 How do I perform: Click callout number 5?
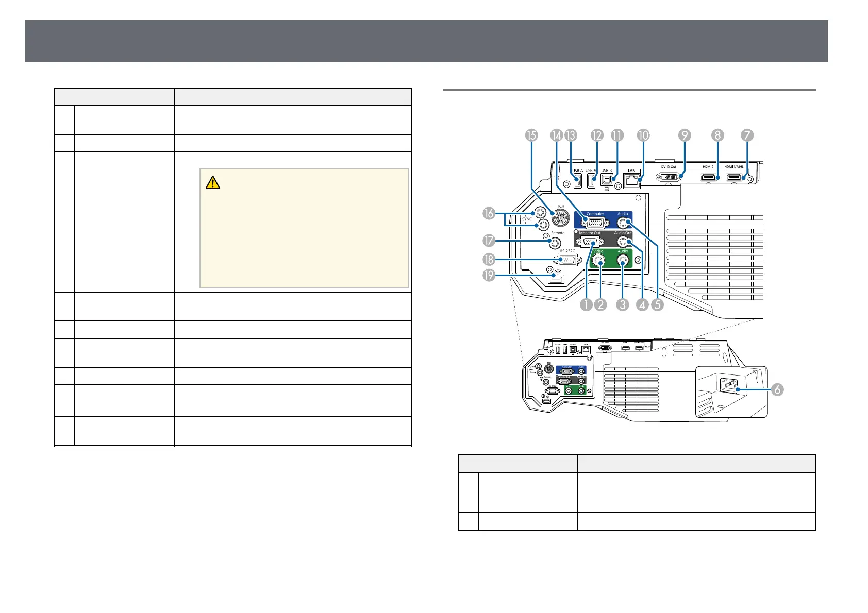[657, 304]
